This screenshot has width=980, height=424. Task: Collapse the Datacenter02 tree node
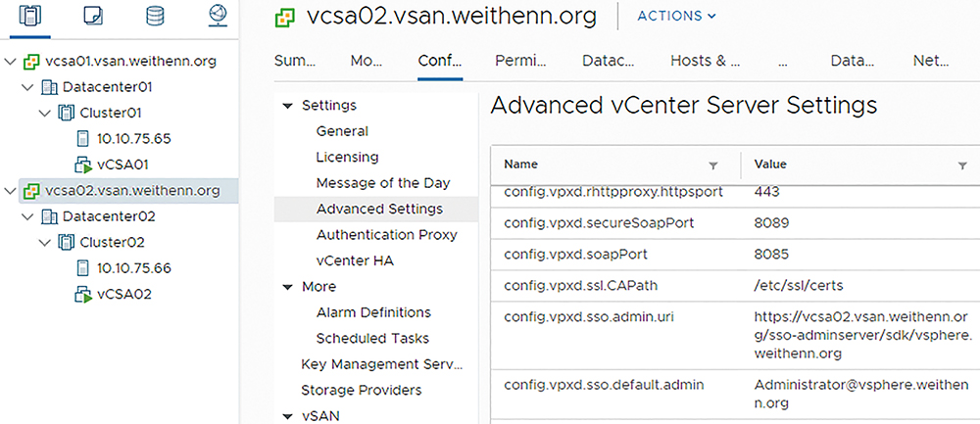(x=26, y=216)
